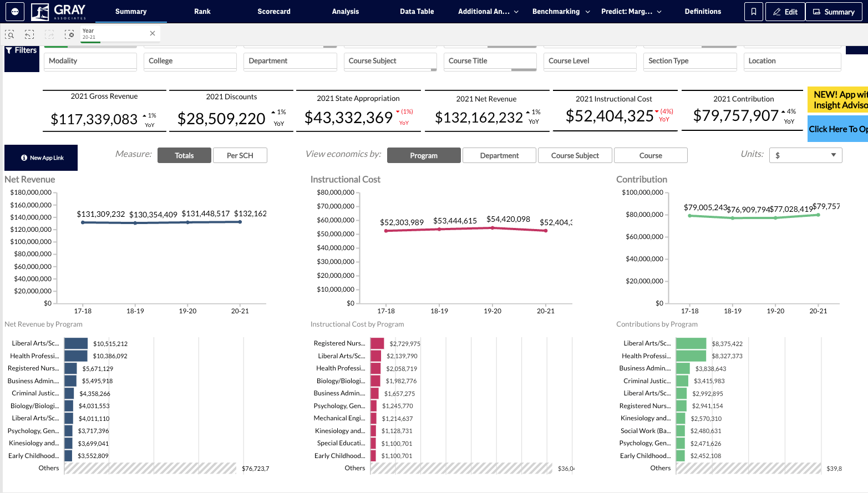Select the Per SCH measure

(x=240, y=155)
